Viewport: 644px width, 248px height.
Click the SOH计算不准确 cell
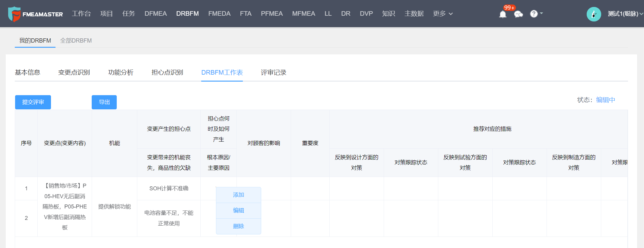(x=169, y=188)
